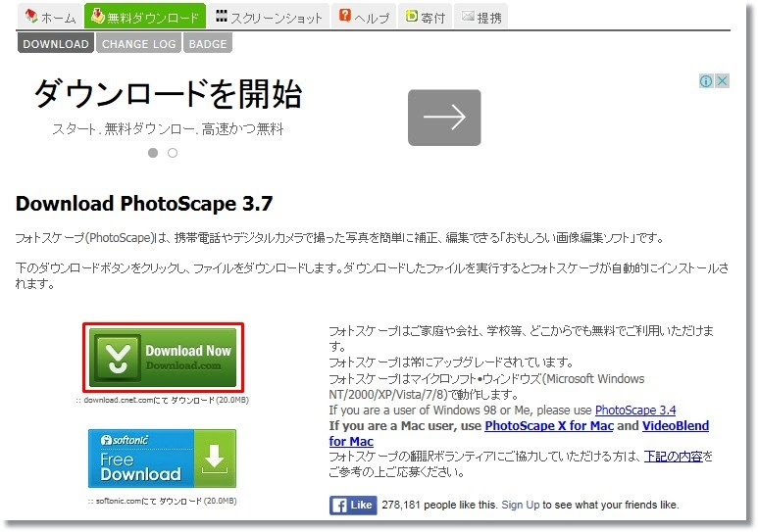Click the envelope icon beside 提携
This screenshot has width=758, height=532.
pyautogui.click(x=468, y=16)
